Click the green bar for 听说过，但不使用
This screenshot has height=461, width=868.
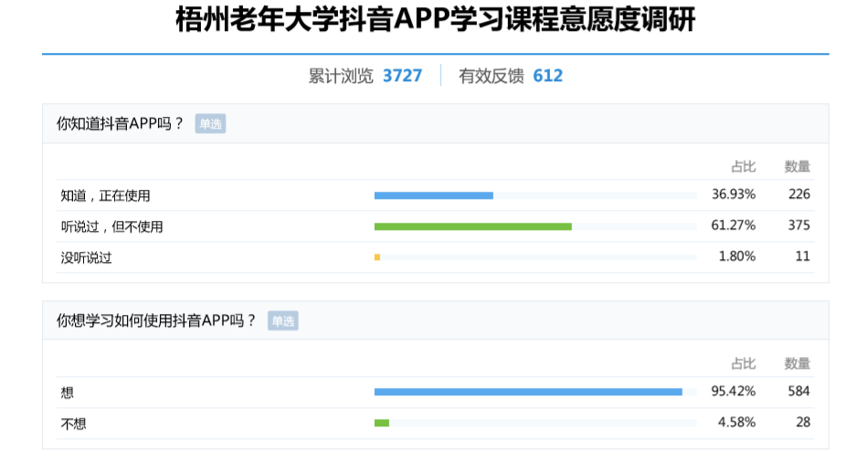(472, 226)
